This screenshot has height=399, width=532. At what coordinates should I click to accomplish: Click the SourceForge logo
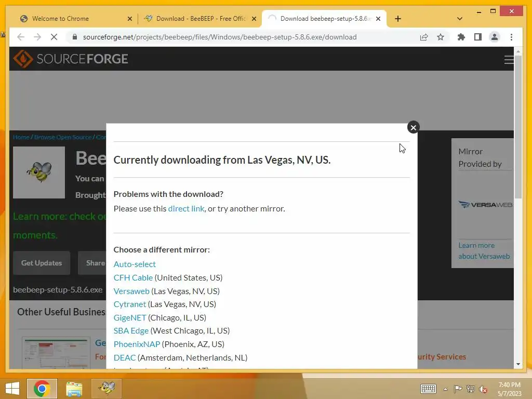71,59
